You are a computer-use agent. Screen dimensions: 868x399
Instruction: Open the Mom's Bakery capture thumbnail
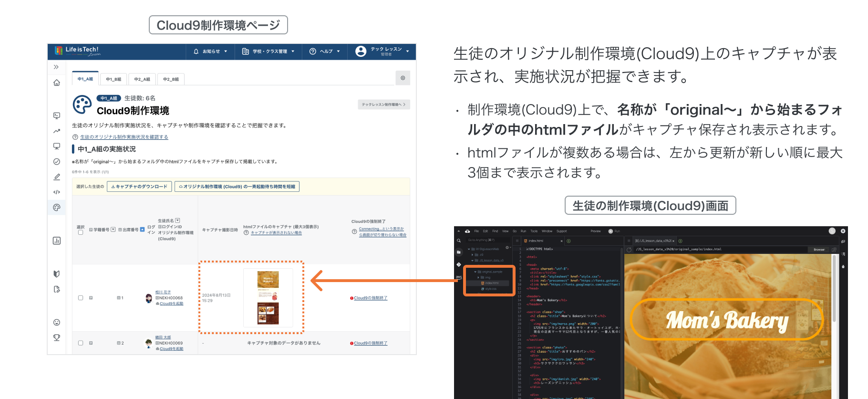(x=268, y=298)
